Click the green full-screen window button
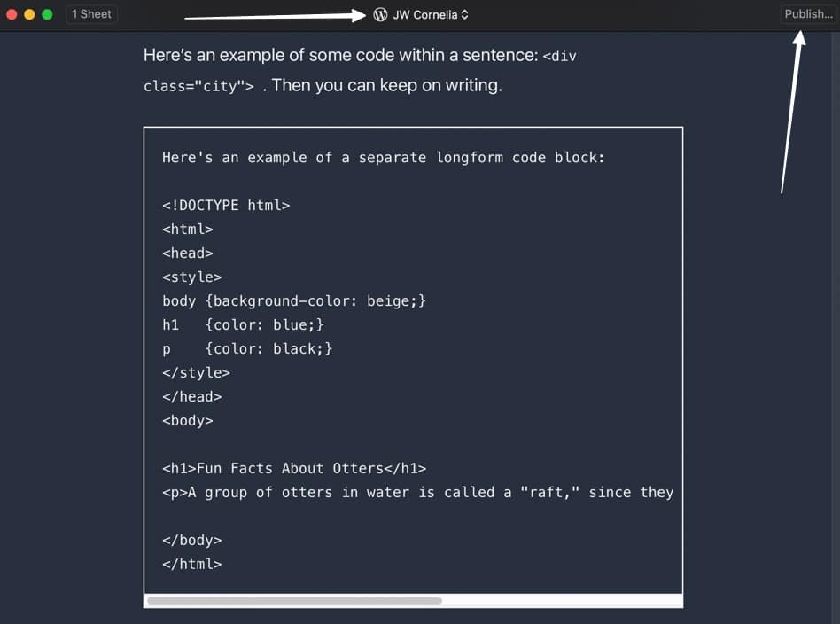 (x=47, y=14)
